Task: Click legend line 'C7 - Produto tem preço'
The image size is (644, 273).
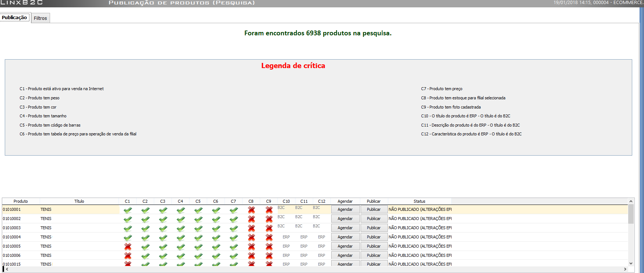Action: coord(442,89)
